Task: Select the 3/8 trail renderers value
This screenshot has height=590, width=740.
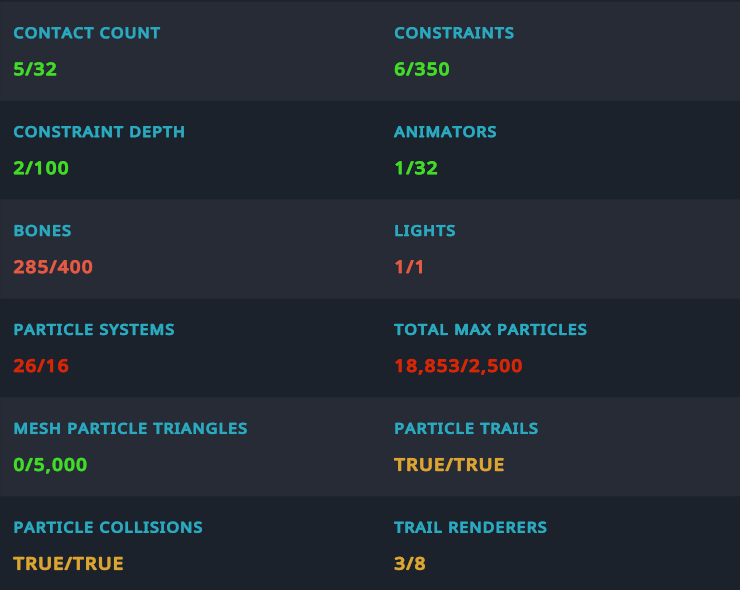Action: click(410, 564)
